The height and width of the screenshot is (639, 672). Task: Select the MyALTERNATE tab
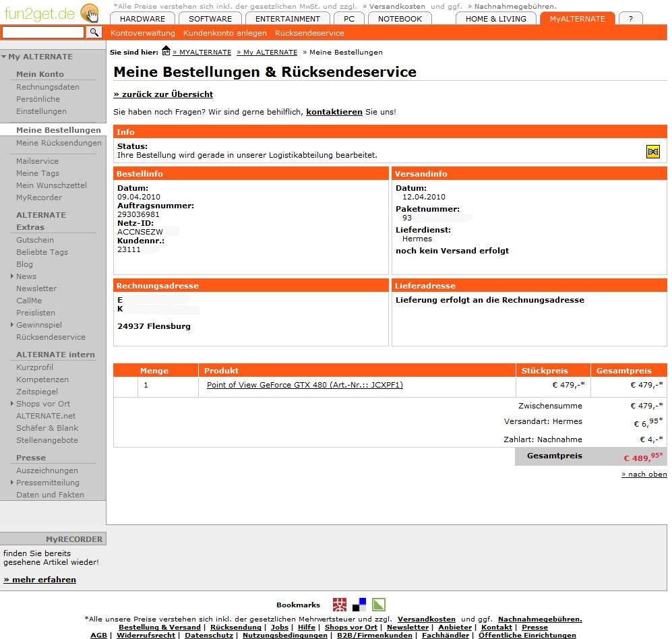click(x=577, y=19)
